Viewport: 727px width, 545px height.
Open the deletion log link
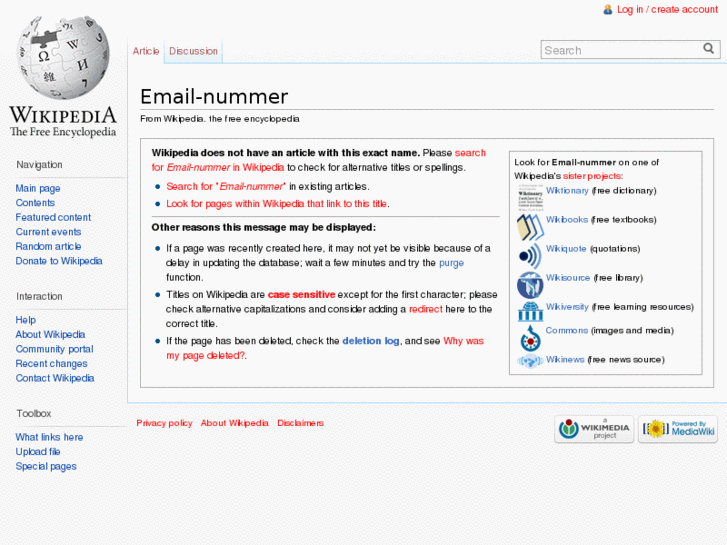(370, 341)
